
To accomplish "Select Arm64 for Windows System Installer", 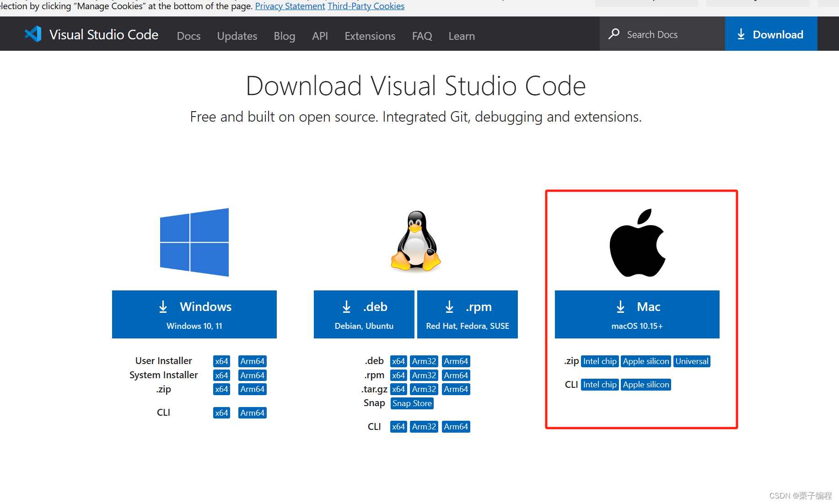I will (x=253, y=375).
